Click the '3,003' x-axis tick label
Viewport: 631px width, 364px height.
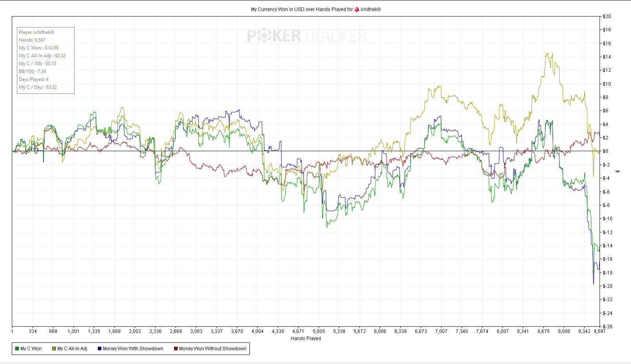tap(196, 331)
